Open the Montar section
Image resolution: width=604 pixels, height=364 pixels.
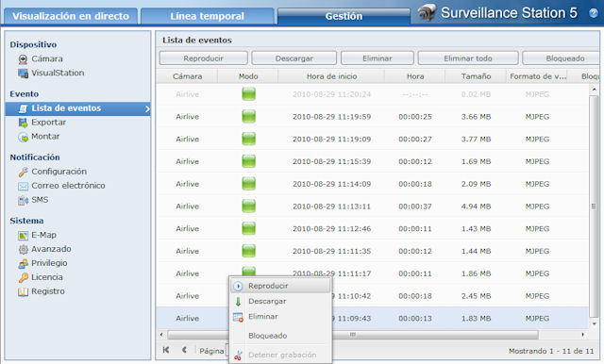pos(45,136)
